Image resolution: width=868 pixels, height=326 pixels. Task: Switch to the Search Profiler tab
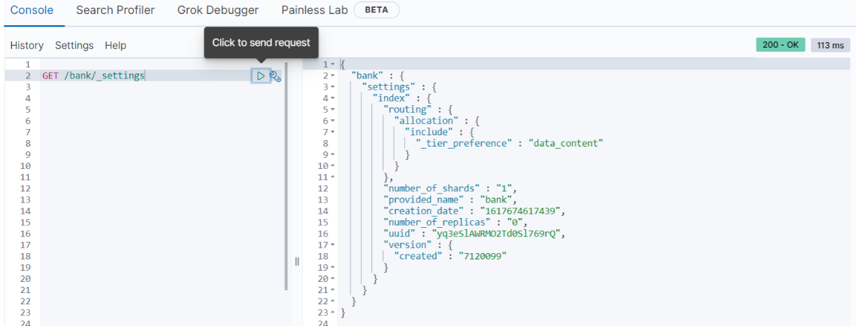click(x=116, y=11)
